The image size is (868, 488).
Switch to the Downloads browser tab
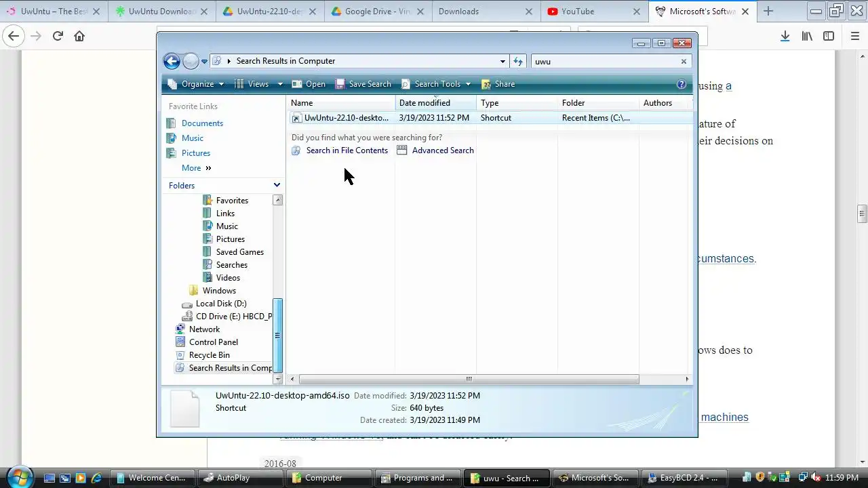coord(486,12)
